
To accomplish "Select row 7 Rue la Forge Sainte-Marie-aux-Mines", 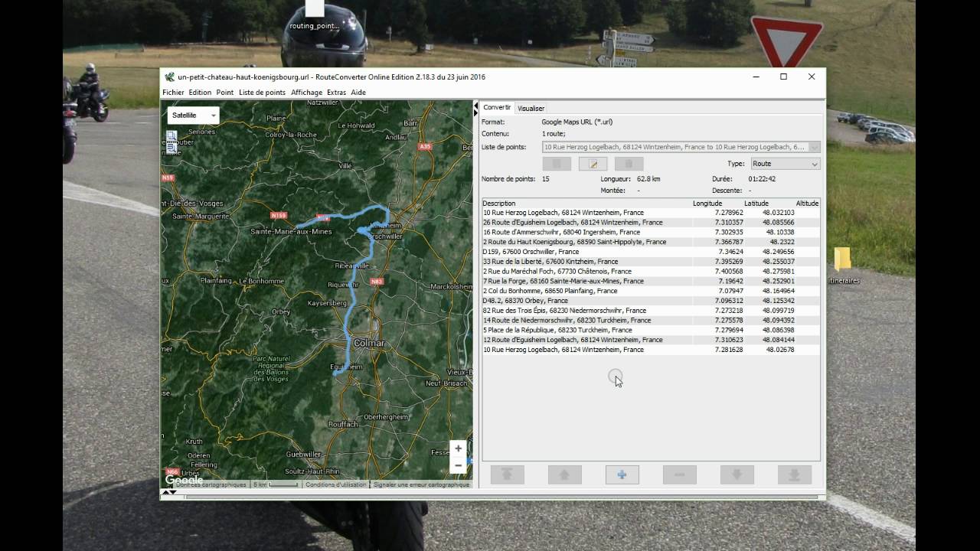I will [x=651, y=281].
